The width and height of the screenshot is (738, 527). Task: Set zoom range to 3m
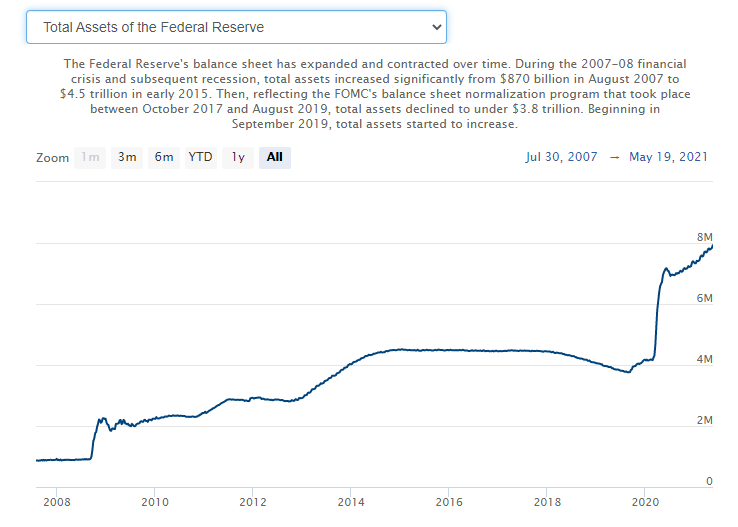127,157
